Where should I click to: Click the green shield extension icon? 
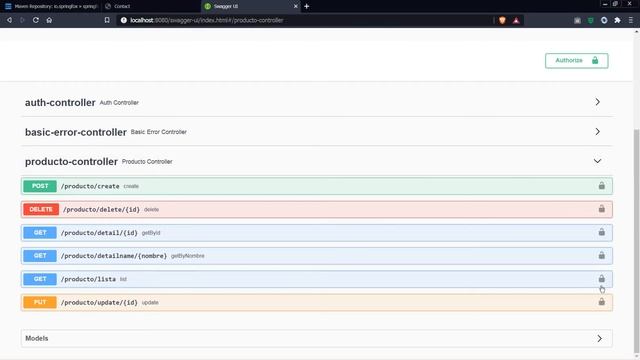(x=591, y=20)
